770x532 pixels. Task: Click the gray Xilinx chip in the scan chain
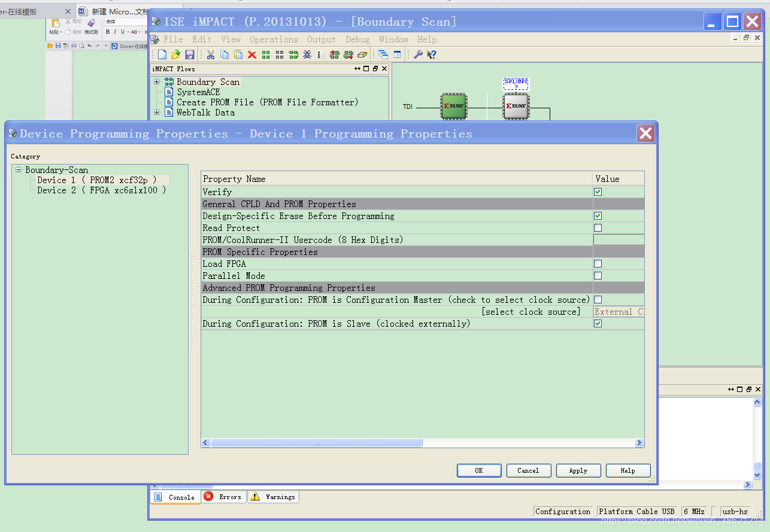point(516,106)
